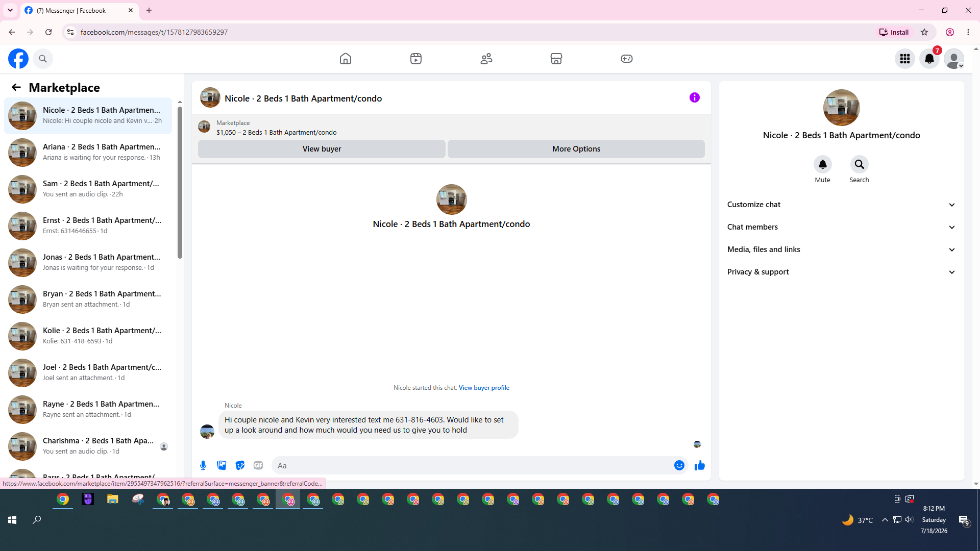980x551 pixels.
Task: Open the Windows notification center
Action: click(x=964, y=520)
